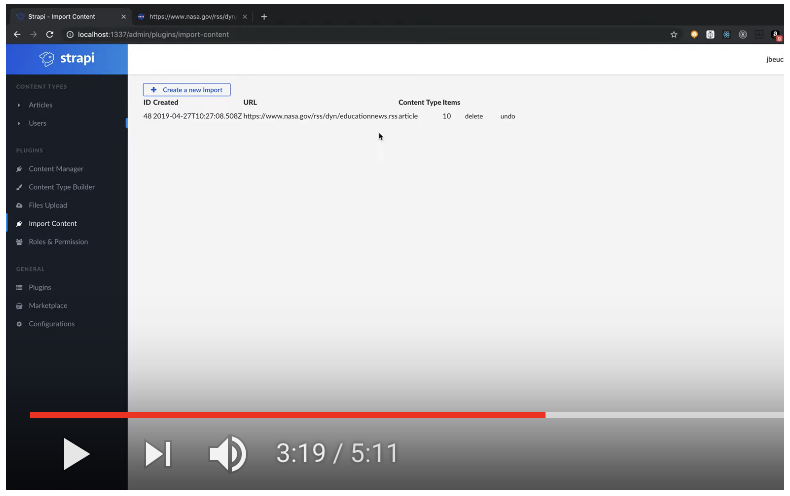Open the Files Upload plugin

[48, 205]
